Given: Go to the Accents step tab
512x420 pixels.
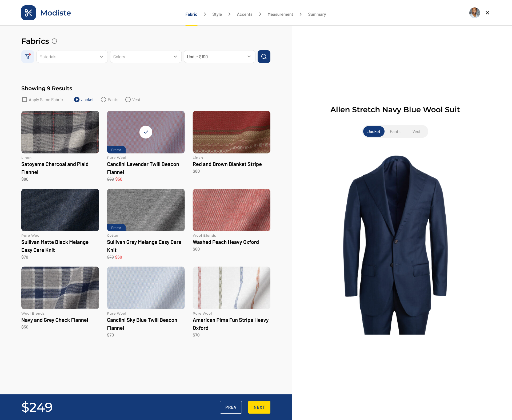Looking at the screenshot, I should [x=245, y=14].
